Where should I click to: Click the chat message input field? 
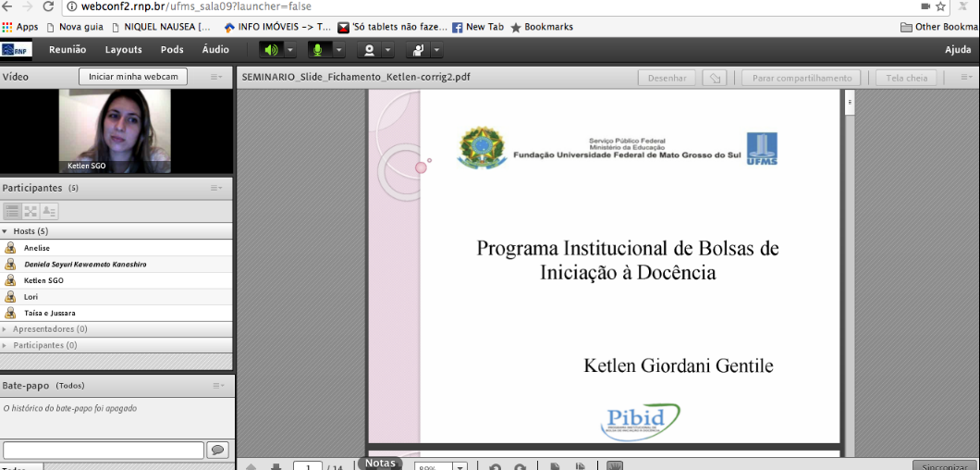(x=104, y=450)
